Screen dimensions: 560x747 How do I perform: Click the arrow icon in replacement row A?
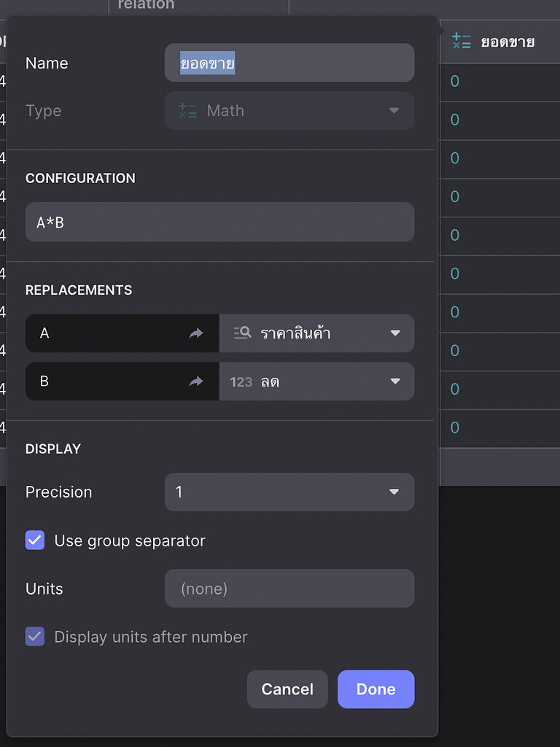[x=195, y=333]
